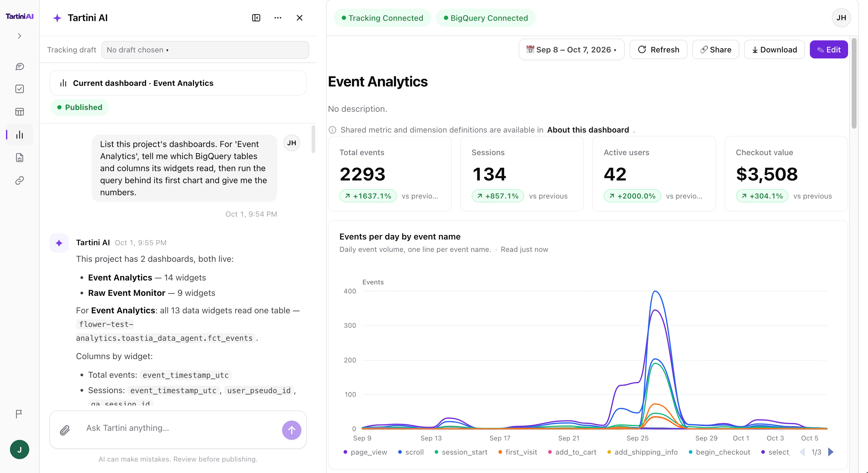This screenshot has height=473, width=868.
Task: Open the green J user avatar
Action: (20, 450)
